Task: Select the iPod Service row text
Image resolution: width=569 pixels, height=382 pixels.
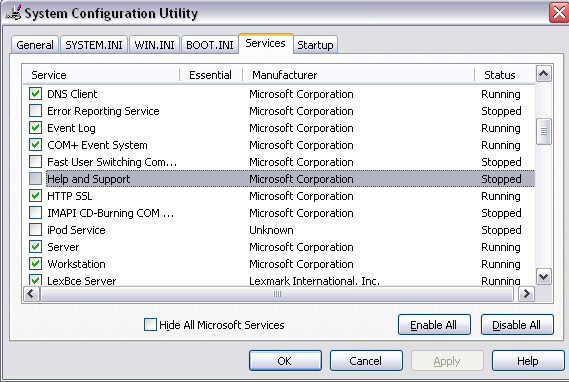Action: click(x=76, y=230)
